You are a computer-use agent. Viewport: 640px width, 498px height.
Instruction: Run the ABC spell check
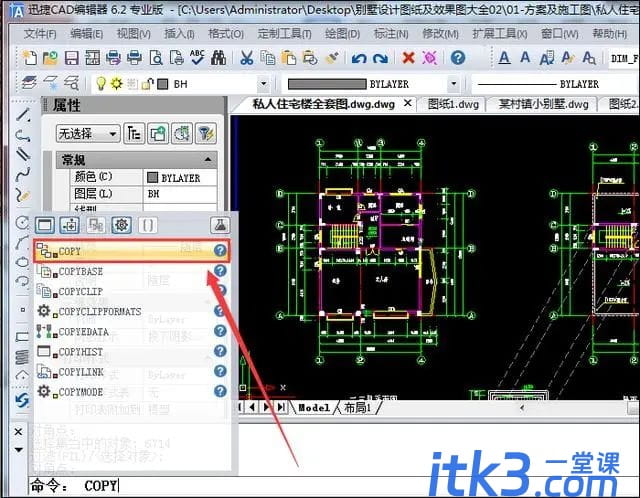coord(198,58)
